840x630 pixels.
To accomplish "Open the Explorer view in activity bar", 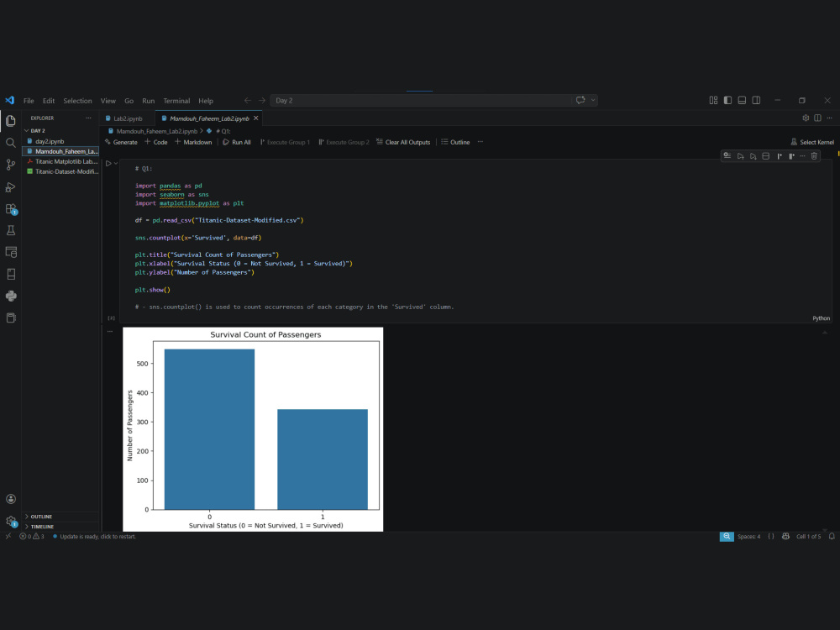I will point(11,121).
